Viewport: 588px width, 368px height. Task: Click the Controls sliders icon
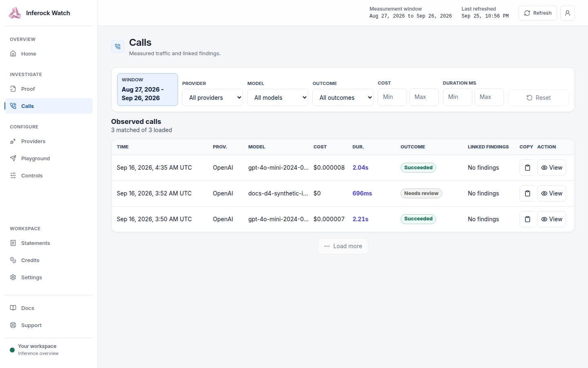(x=13, y=175)
